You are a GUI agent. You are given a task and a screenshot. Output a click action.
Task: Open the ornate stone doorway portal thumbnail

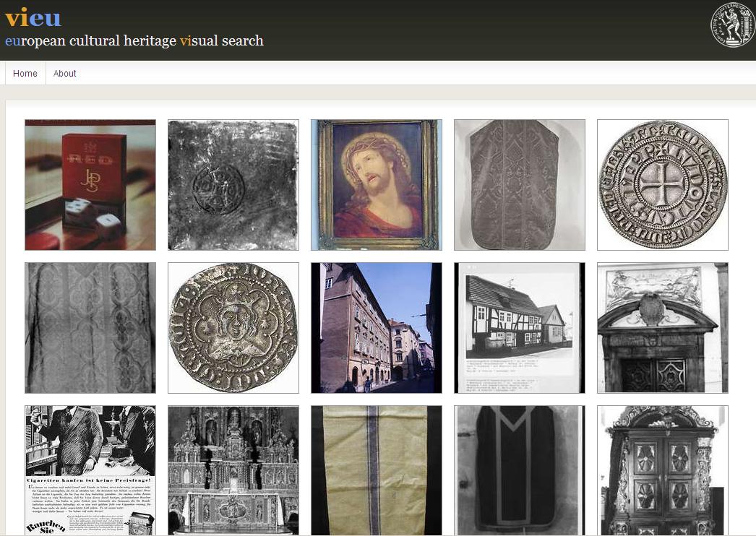point(663,328)
